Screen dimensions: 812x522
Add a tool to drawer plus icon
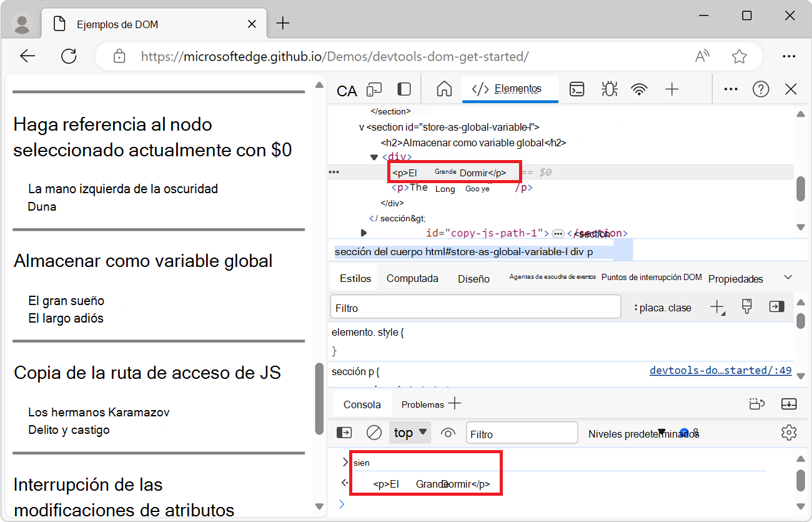click(x=455, y=403)
